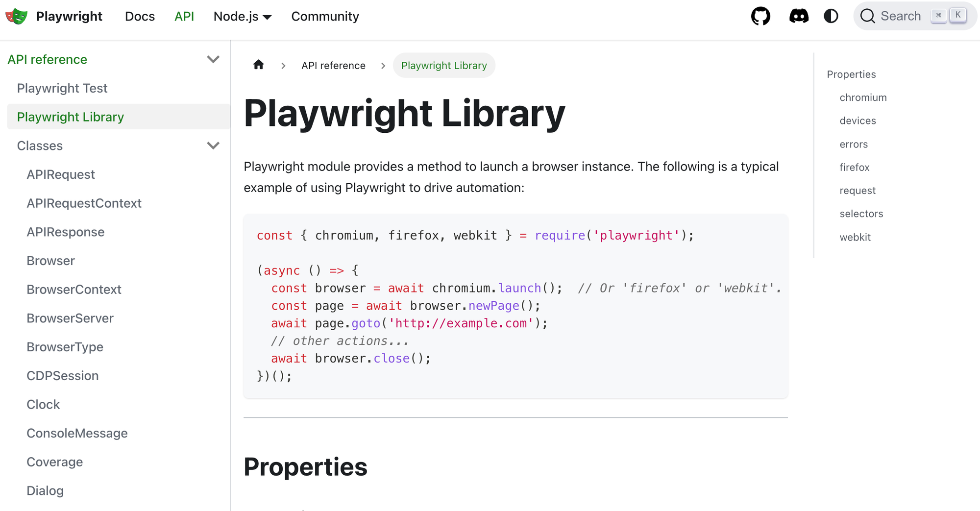
Task: Click the browser.newPage() code line
Action: [406, 306]
